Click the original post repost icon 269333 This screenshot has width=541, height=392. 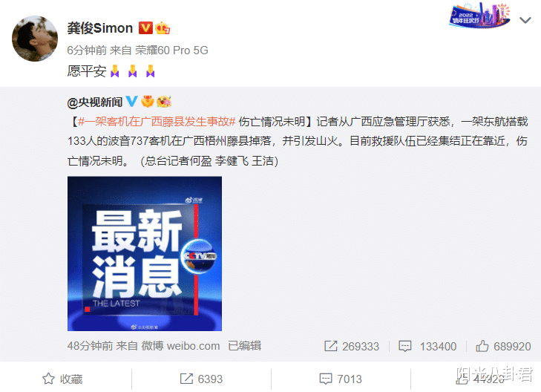(x=352, y=346)
